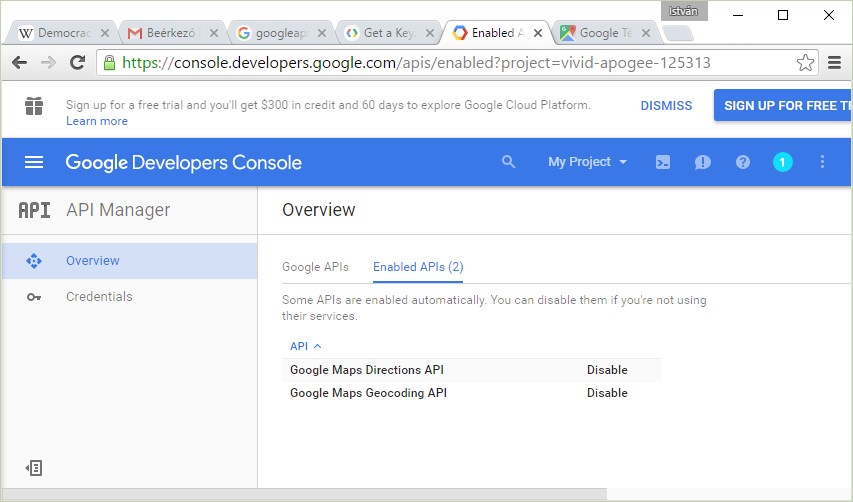Bookmark this page with star icon
This screenshot has height=502, width=853.
[805, 63]
